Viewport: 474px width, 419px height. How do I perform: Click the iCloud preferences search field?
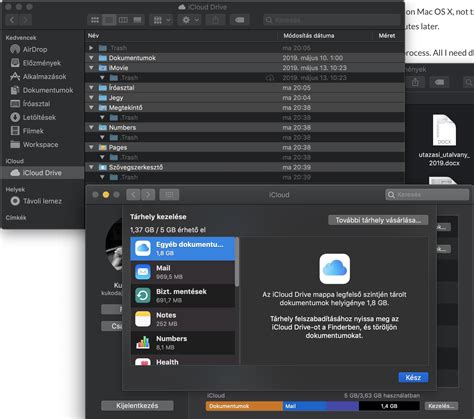(x=427, y=194)
